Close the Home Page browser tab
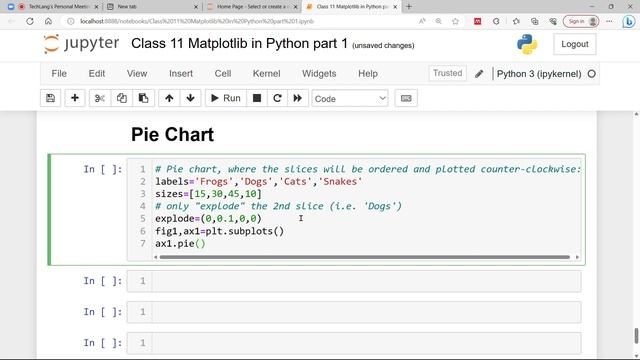640x360 pixels. click(x=296, y=7)
